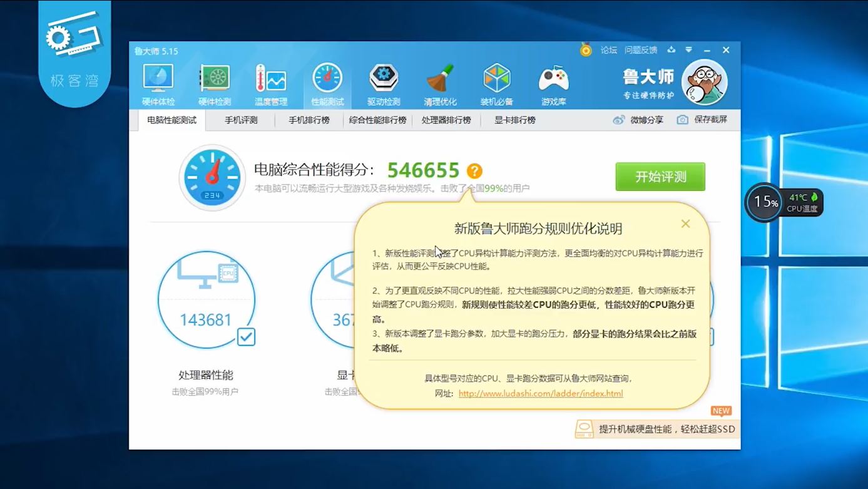
Task: Click 保存截屏 to save screenshot
Action: [703, 120]
